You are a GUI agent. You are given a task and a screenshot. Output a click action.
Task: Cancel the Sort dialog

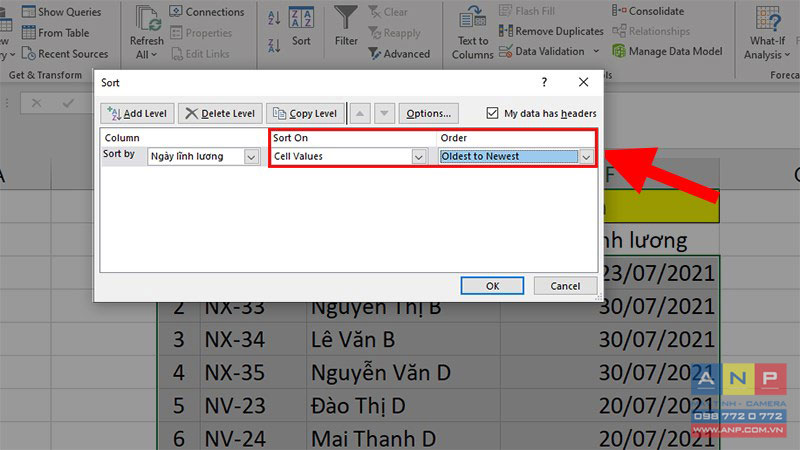pos(565,286)
